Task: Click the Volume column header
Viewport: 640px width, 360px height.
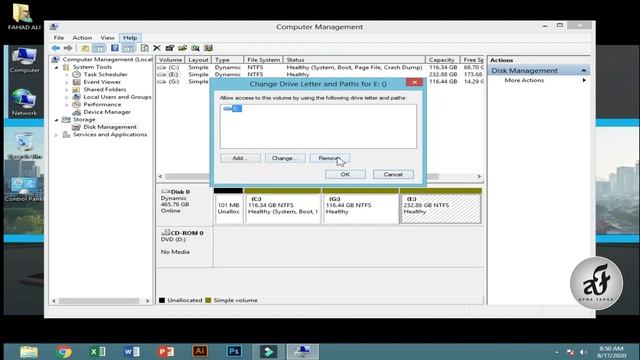Action: [170, 60]
